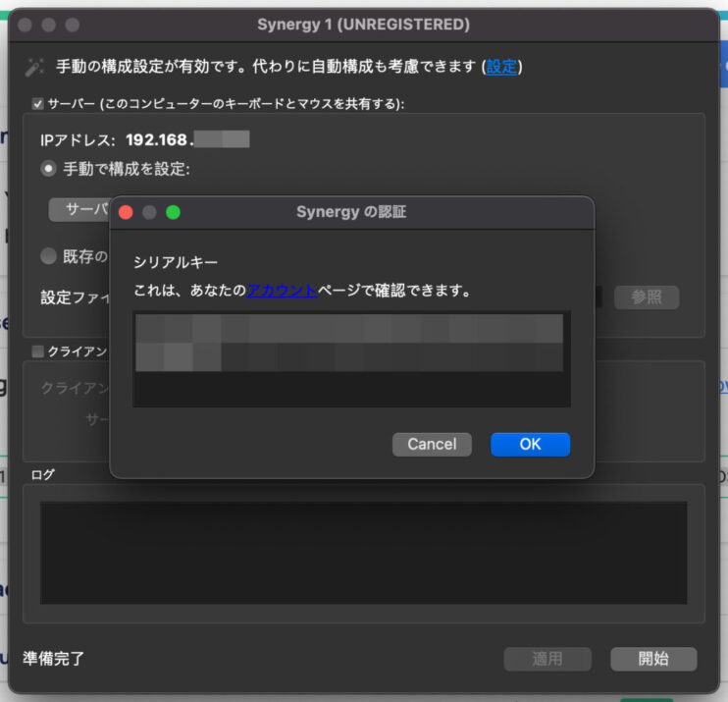Open the アカウント account page link

[282, 291]
